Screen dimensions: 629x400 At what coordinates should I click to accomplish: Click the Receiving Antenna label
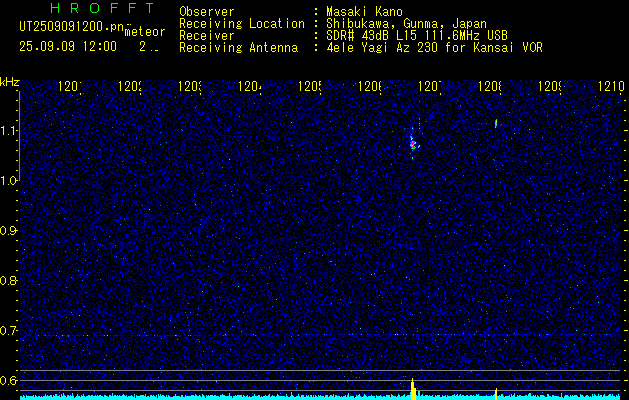coord(238,48)
